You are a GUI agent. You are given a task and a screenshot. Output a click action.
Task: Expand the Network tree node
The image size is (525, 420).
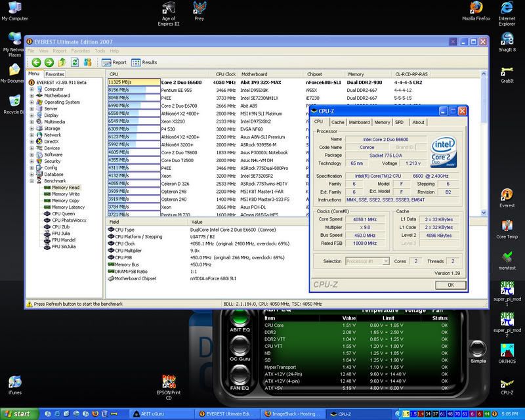coord(31,135)
